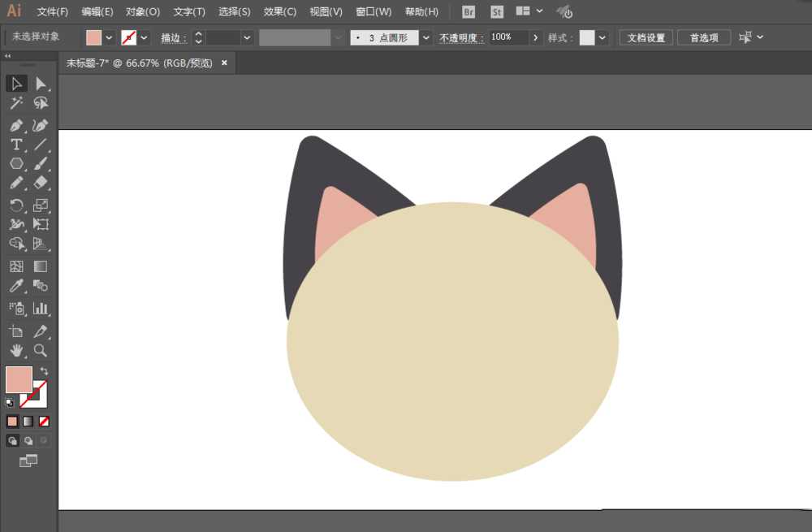Select the Rotate tool

pos(17,205)
